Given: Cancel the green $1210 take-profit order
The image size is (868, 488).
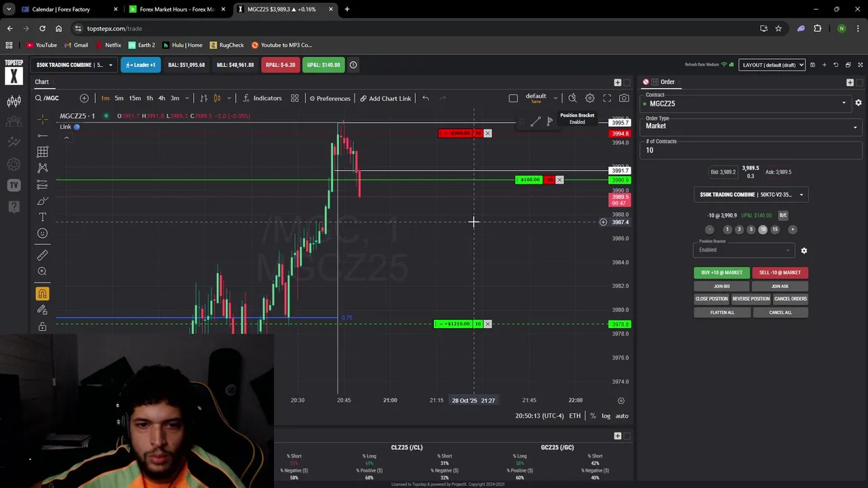Looking at the screenshot, I should pyautogui.click(x=488, y=324).
